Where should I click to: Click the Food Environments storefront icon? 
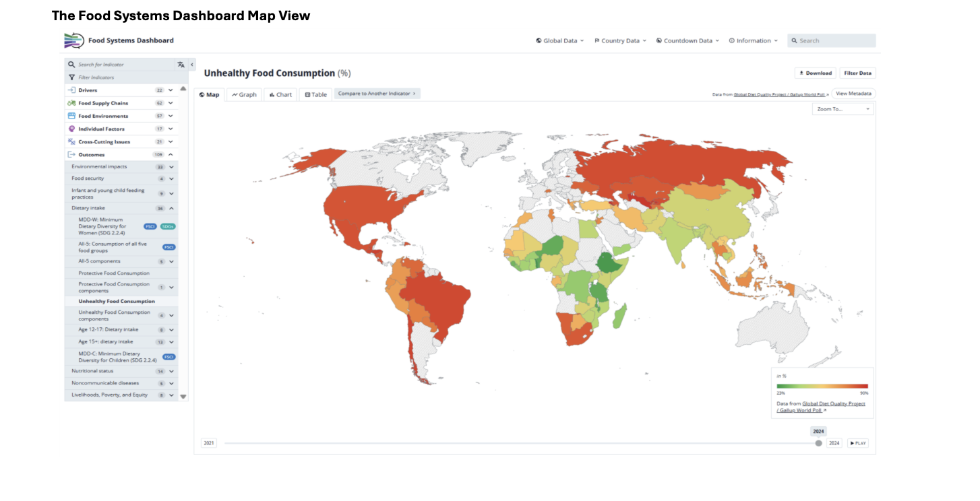[x=71, y=116]
